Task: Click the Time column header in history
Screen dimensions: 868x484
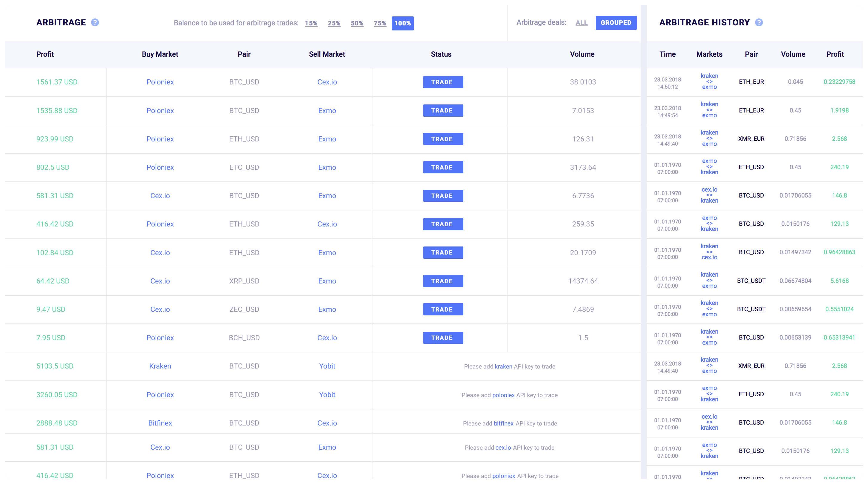Action: coord(667,54)
